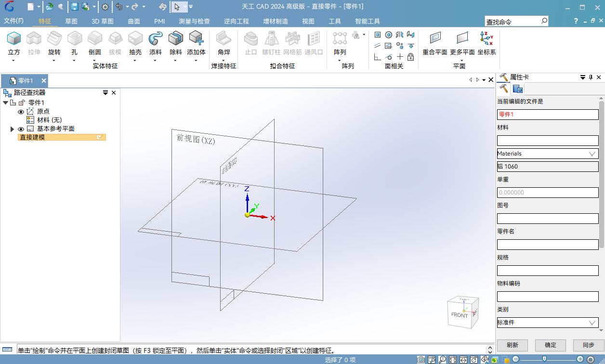Click the 图号 input field
The height and width of the screenshot is (364, 605).
pyautogui.click(x=548, y=219)
